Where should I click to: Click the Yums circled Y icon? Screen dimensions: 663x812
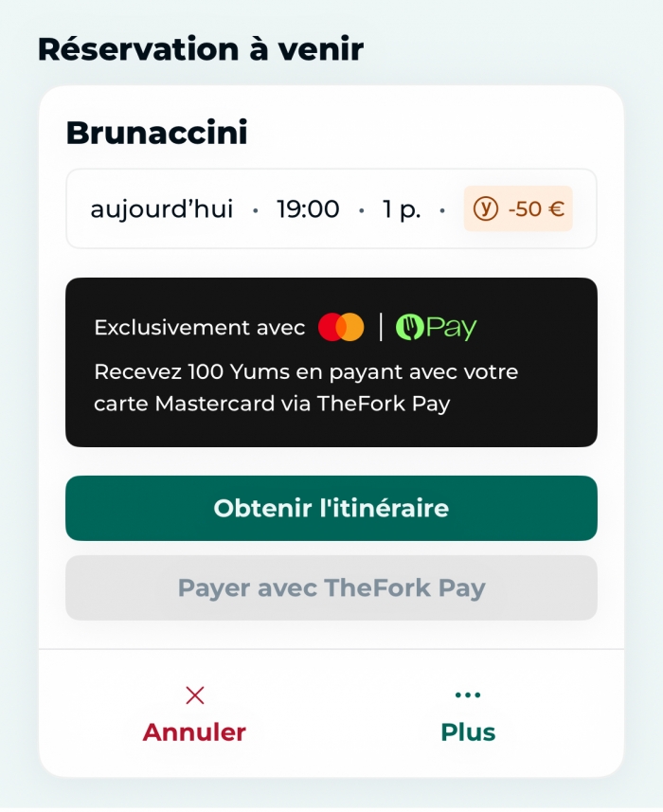(x=485, y=209)
